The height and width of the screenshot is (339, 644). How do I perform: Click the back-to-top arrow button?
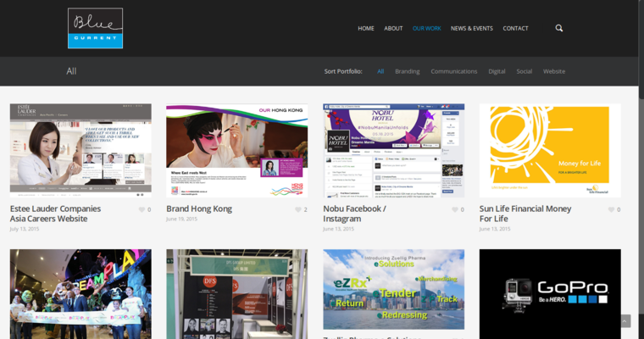click(625, 321)
